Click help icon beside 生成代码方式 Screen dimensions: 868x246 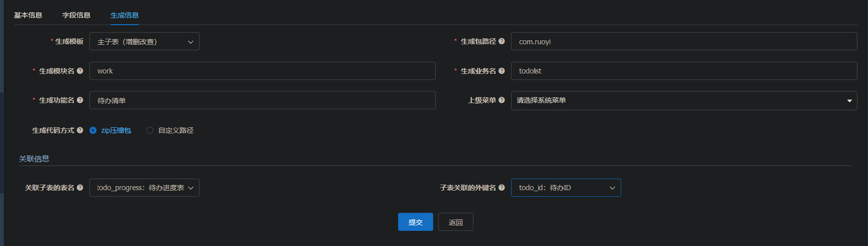(x=80, y=130)
